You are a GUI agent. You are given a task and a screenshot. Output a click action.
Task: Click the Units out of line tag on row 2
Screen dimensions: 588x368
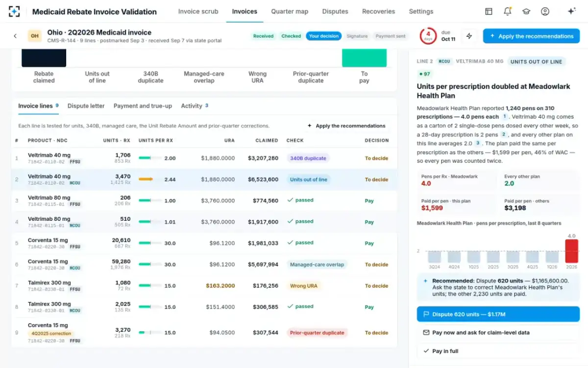pos(309,180)
